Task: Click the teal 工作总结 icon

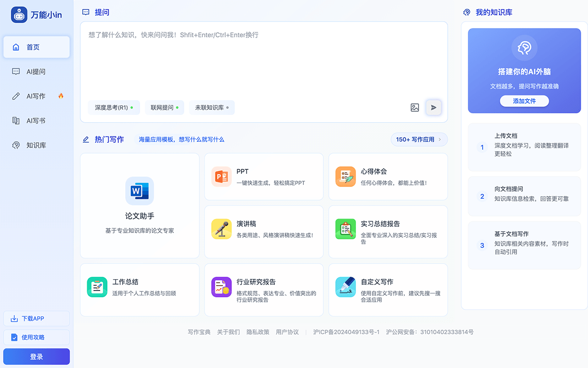Action: click(97, 287)
